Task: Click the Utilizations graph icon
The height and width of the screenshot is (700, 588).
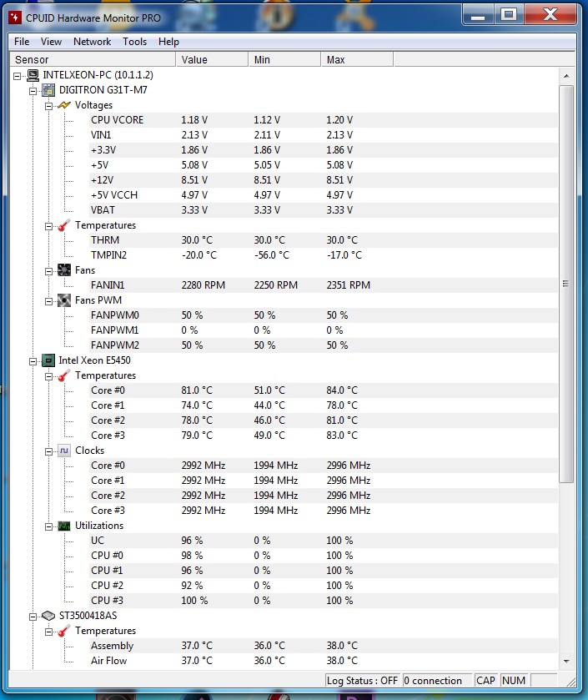Action: (x=64, y=526)
